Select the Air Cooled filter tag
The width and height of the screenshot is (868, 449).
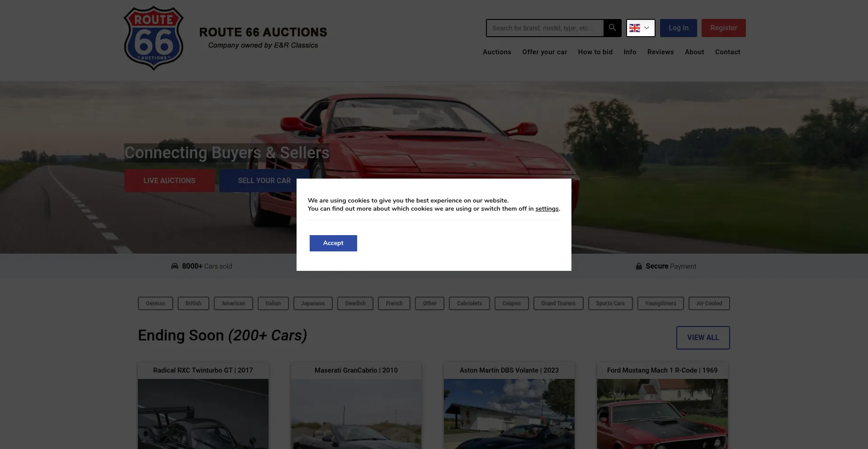click(x=709, y=303)
